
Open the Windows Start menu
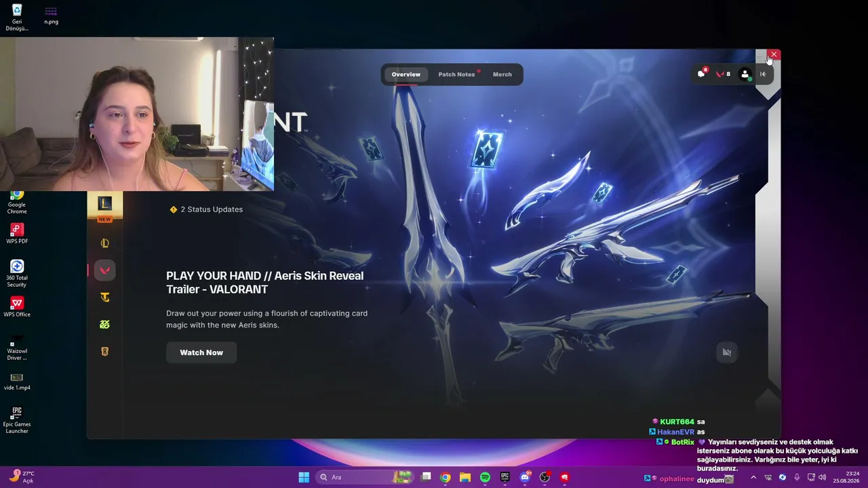[x=304, y=477]
